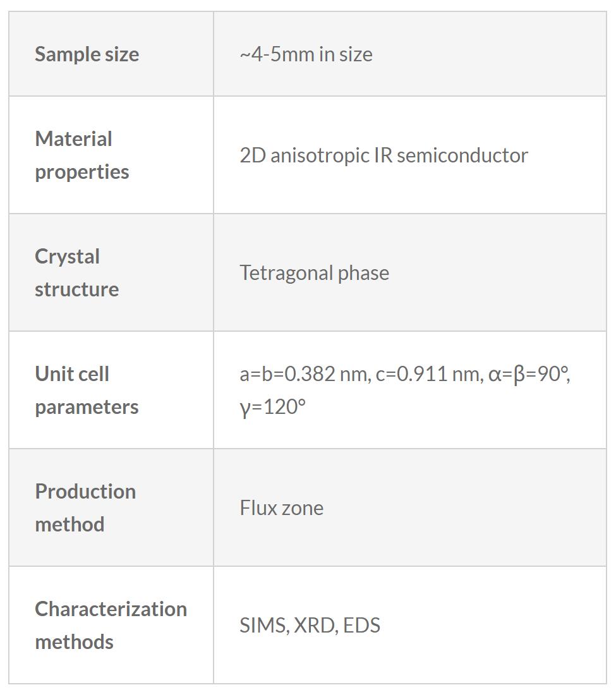Select the "Tetragonal phase" cell value
The image size is (616, 697).
tap(314, 273)
